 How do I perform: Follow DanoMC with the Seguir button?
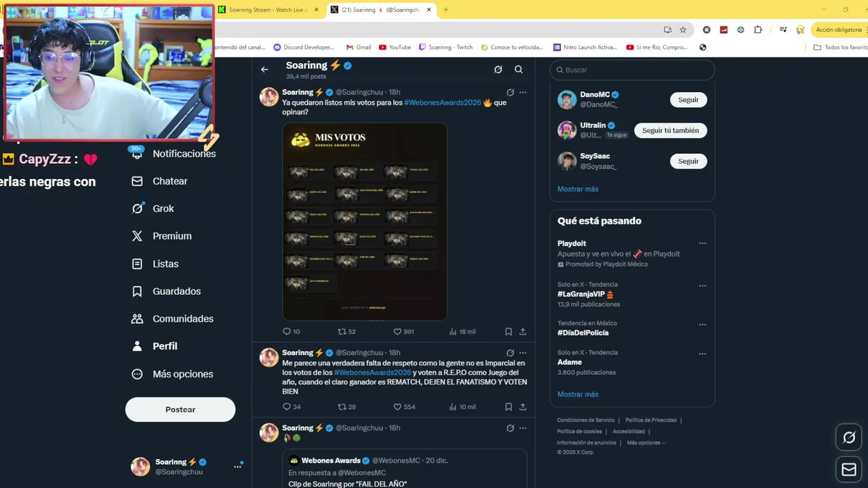(x=688, y=100)
